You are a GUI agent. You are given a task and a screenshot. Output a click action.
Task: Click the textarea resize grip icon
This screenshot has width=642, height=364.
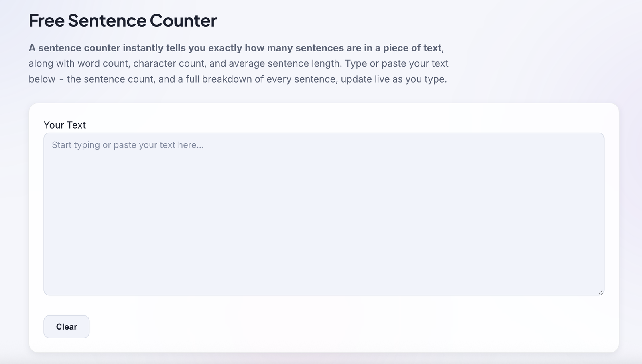coord(601,292)
